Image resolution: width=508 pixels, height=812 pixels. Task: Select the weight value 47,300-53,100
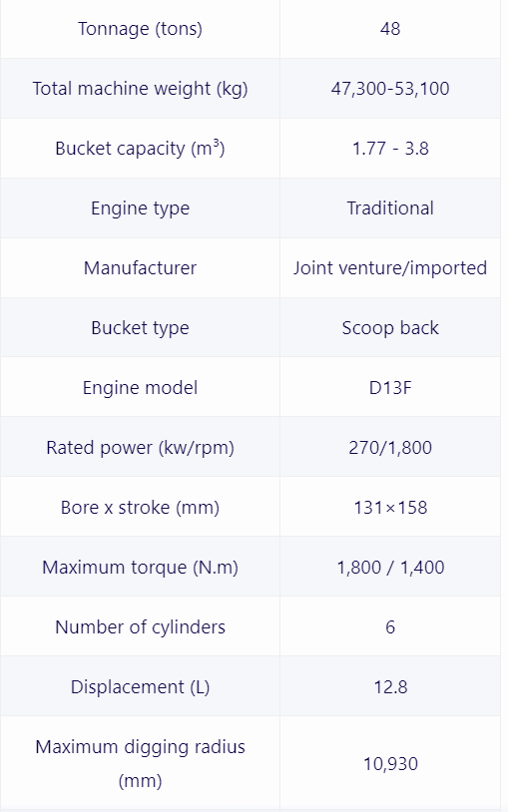[x=390, y=89]
